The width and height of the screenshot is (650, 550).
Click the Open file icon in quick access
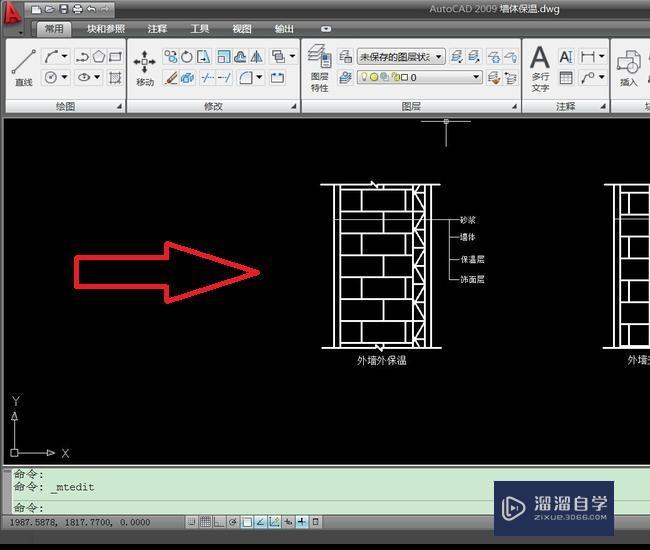(x=50, y=9)
